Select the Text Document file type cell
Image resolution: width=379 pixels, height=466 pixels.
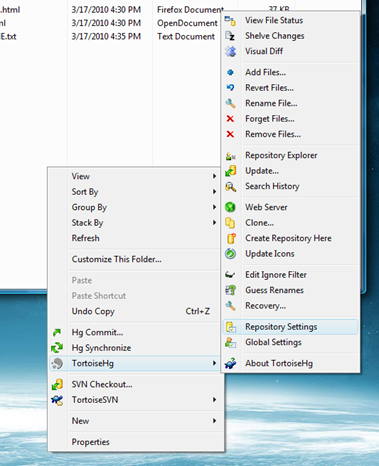(x=186, y=36)
